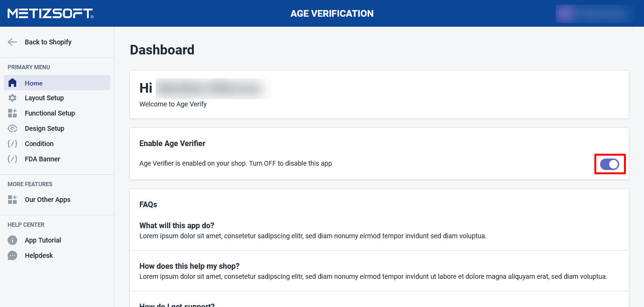
Task: Open the Condition menu item
Action: point(39,144)
